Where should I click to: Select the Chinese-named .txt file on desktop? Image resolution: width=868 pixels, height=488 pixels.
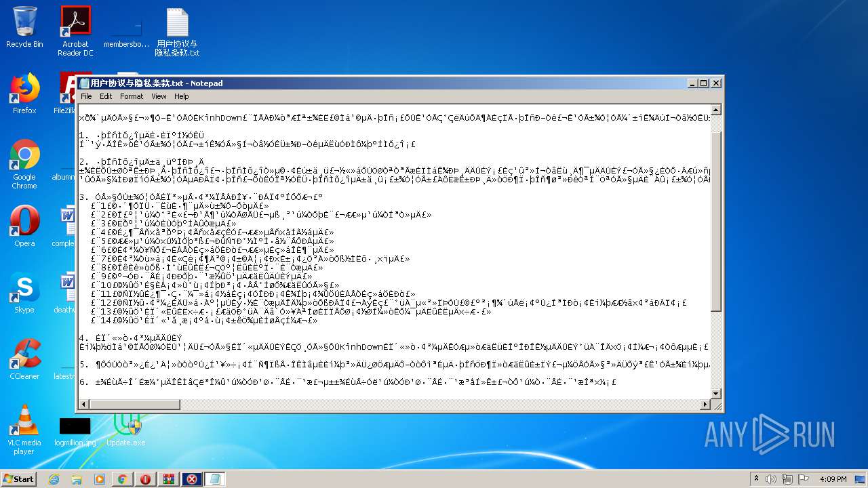pyautogui.click(x=177, y=32)
